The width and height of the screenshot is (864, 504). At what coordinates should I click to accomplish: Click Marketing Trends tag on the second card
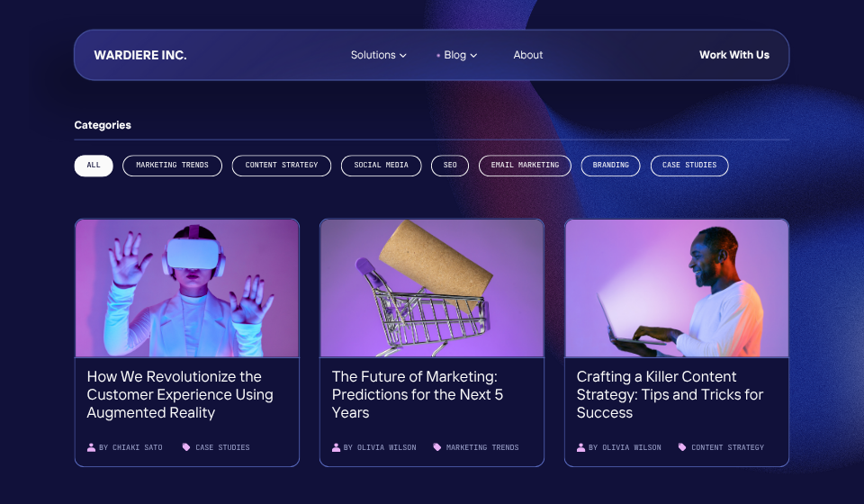pos(482,448)
